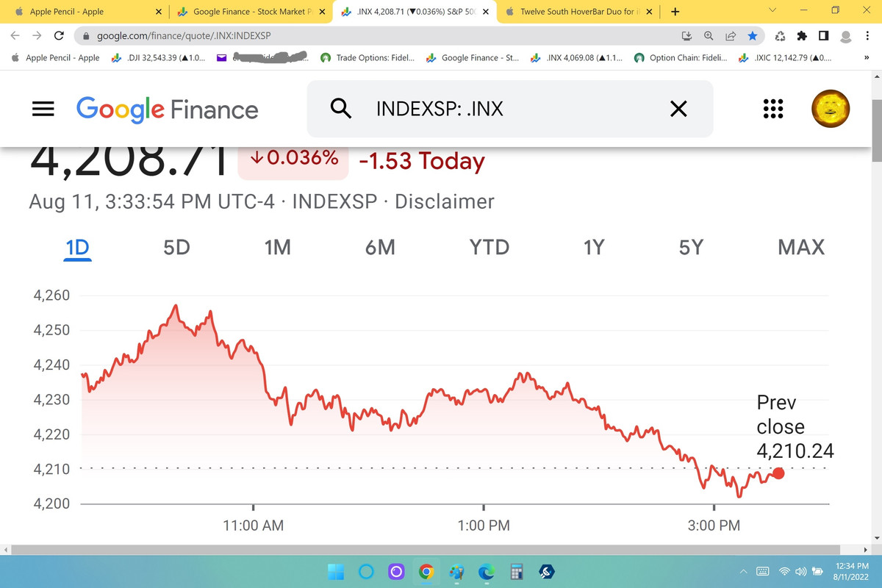Bookmark this page with star icon
The width and height of the screenshot is (882, 588).
(x=752, y=35)
